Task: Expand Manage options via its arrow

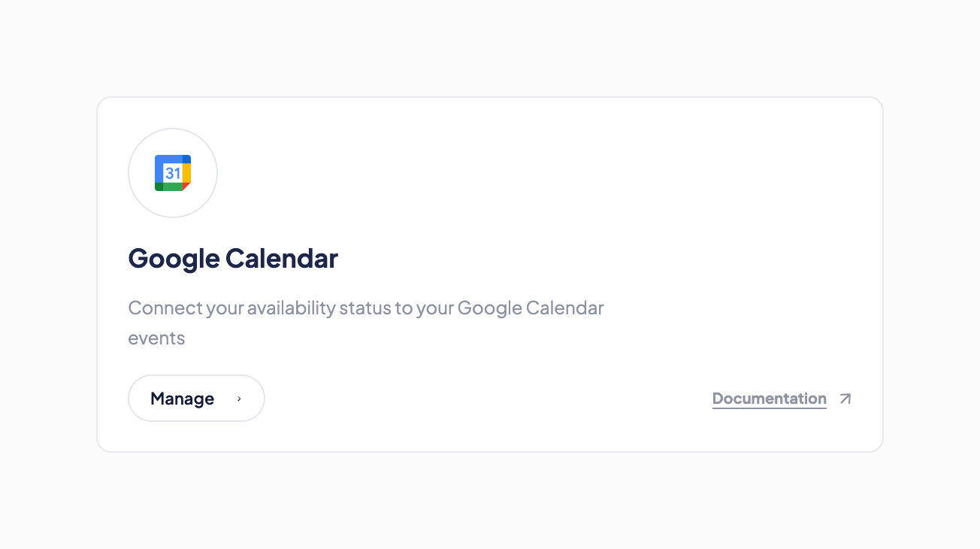Action: 239,399
